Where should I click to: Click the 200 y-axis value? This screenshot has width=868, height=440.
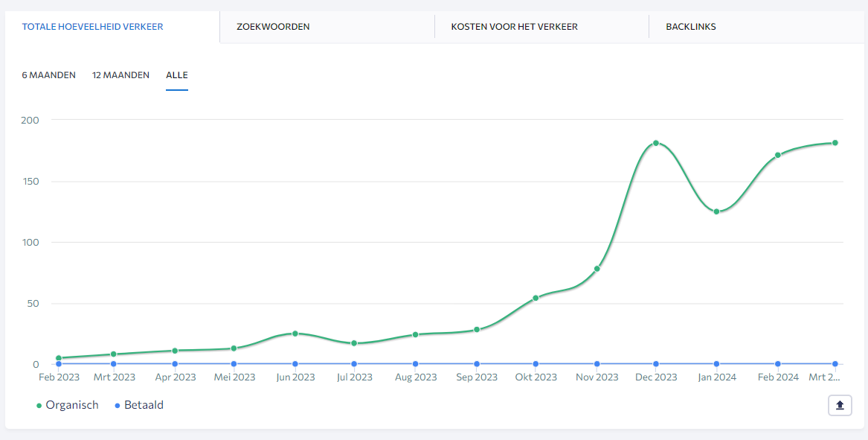tap(29, 120)
